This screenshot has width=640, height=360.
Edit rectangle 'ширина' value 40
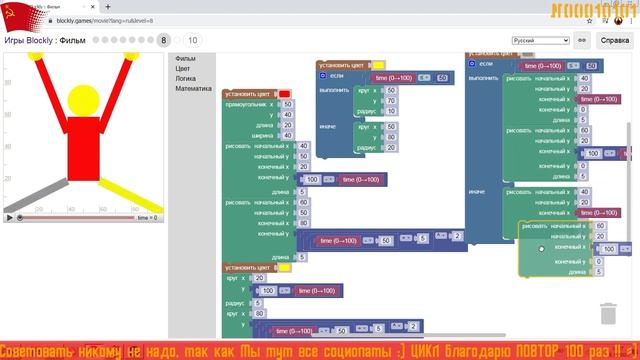(x=288, y=136)
